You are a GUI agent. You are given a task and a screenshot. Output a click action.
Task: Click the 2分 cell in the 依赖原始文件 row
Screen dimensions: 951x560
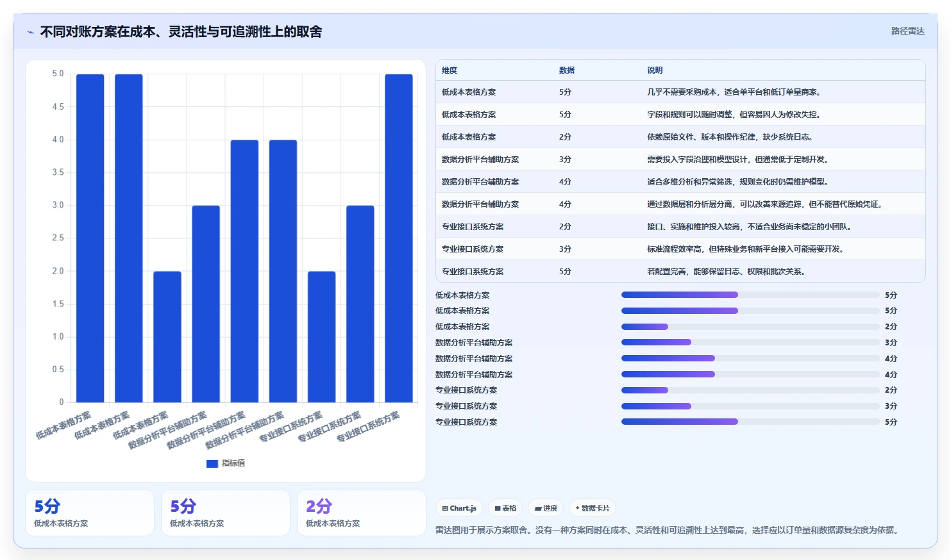pyautogui.click(x=565, y=137)
